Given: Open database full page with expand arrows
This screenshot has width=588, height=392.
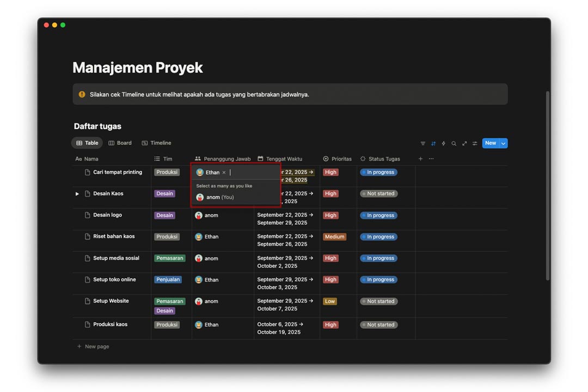Looking at the screenshot, I should 464,144.
